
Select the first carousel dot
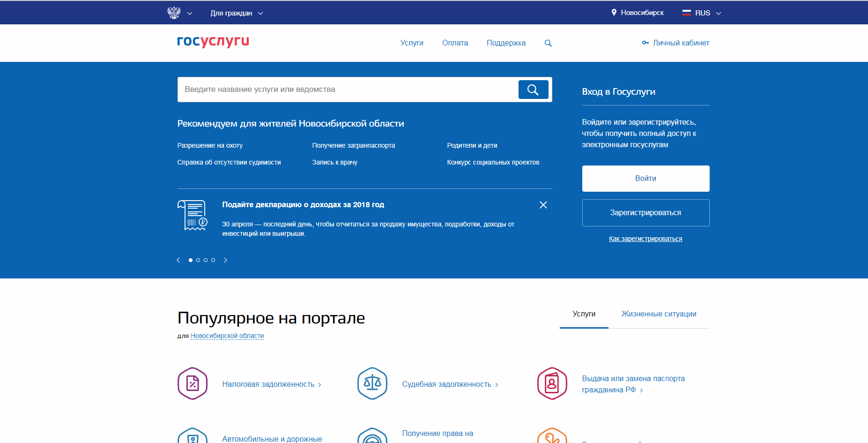(x=191, y=260)
